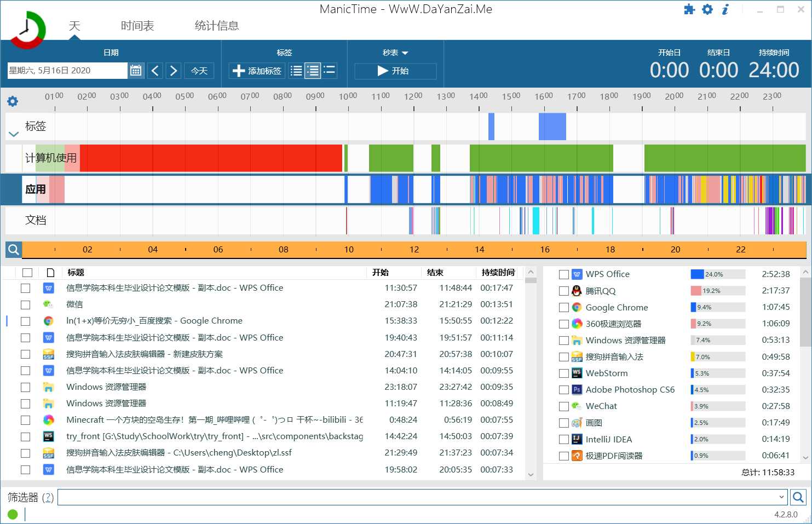
Task: Sort by 持续时间 column header
Action: 498,273
